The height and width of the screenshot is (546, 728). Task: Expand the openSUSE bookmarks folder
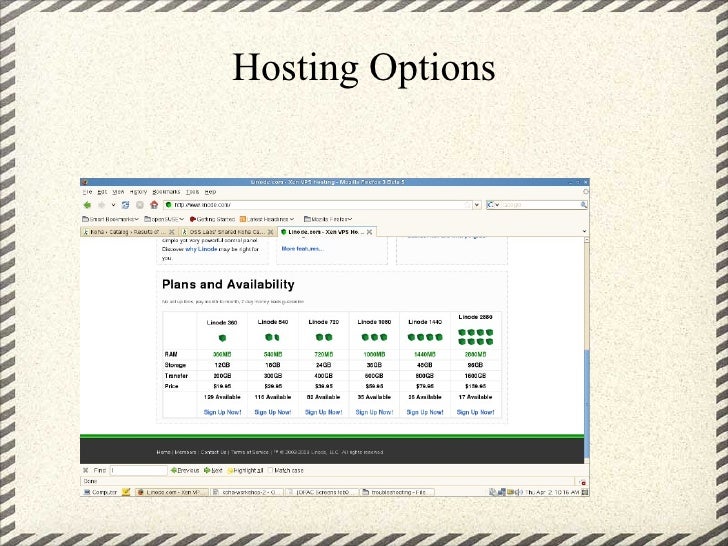click(164, 219)
